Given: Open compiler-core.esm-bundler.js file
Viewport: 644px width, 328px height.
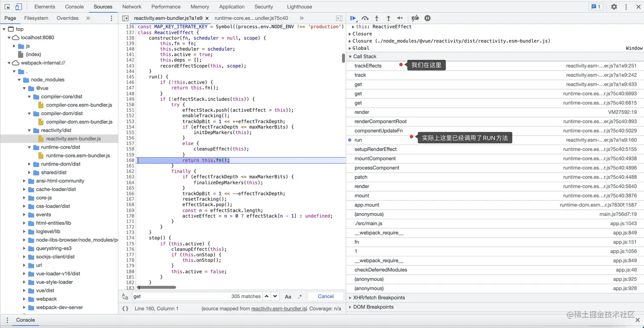Looking at the screenshot, I should point(79,105).
